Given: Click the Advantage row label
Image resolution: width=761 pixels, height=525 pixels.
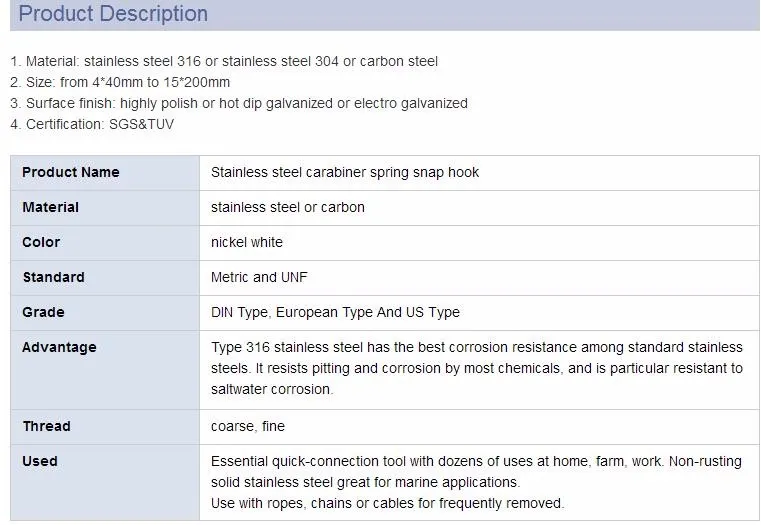Looking at the screenshot, I should (60, 347).
